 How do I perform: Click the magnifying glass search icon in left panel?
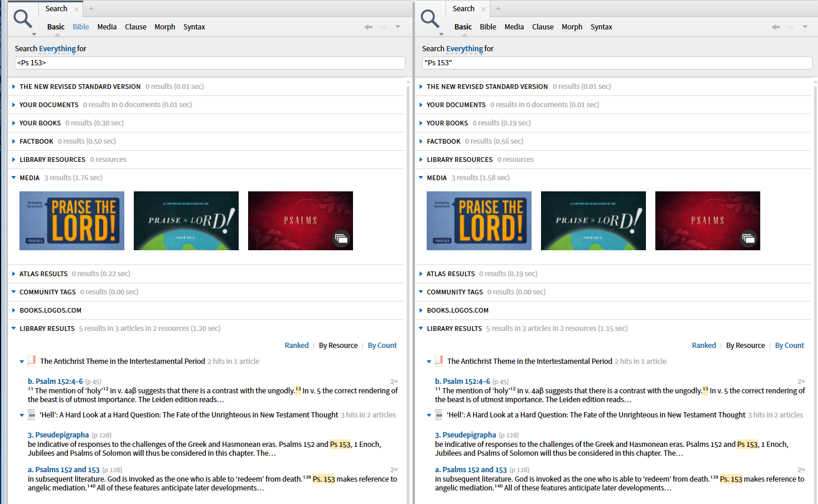point(22,18)
